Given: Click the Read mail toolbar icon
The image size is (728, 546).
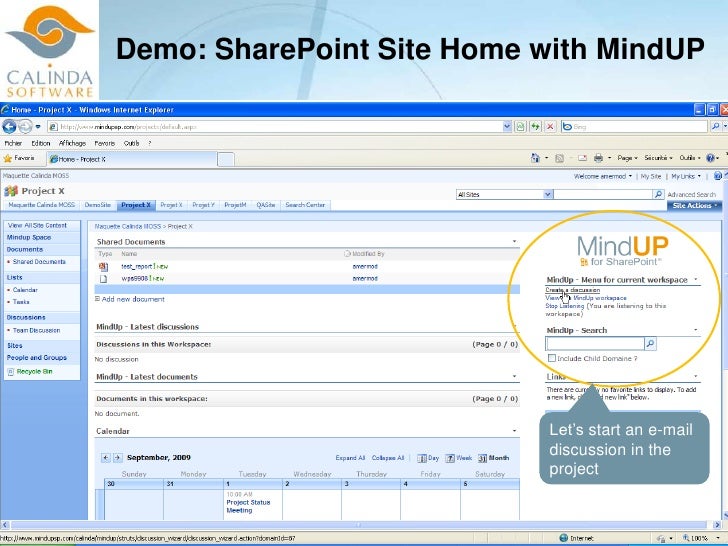Looking at the screenshot, I should (582, 158).
